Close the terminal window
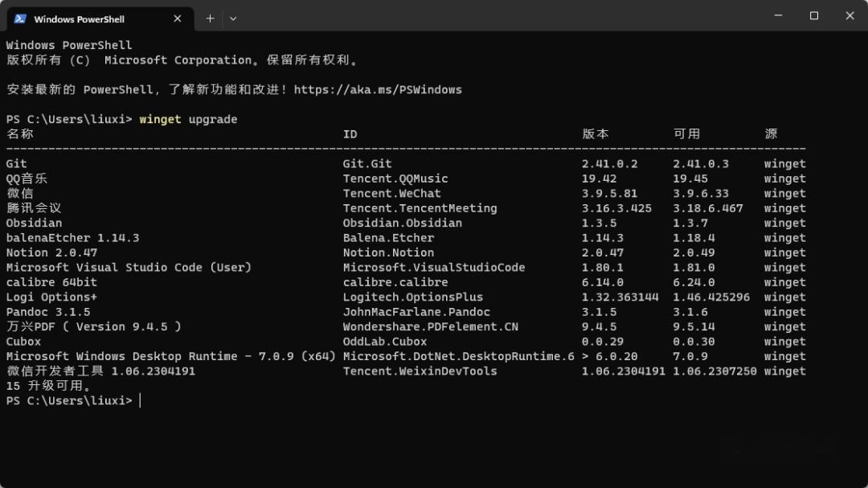Screen dimensions: 868x488 point(850,15)
